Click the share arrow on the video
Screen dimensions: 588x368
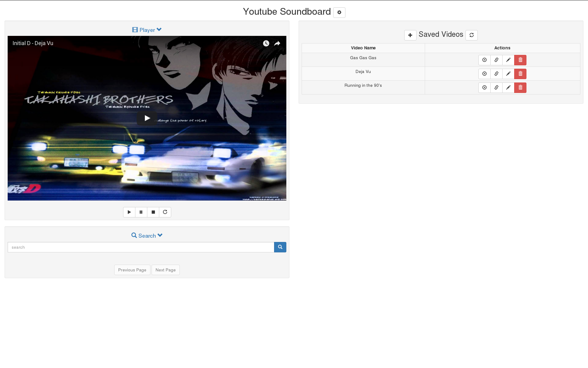277,44
